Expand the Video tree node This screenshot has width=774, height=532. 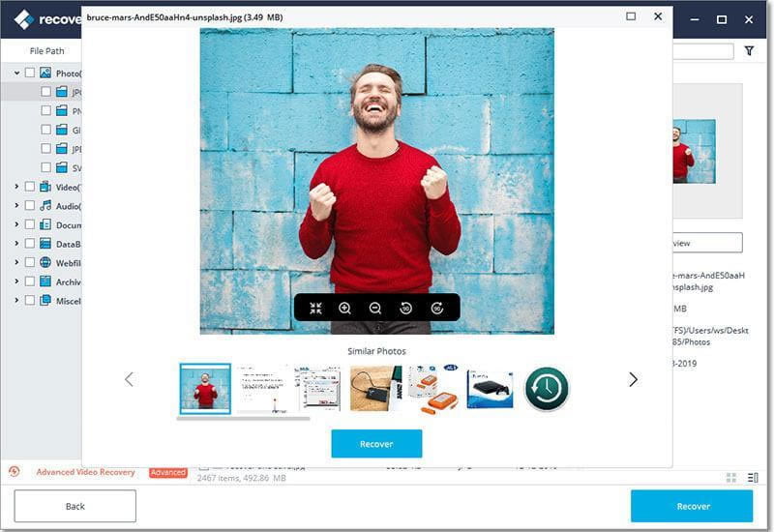16,187
